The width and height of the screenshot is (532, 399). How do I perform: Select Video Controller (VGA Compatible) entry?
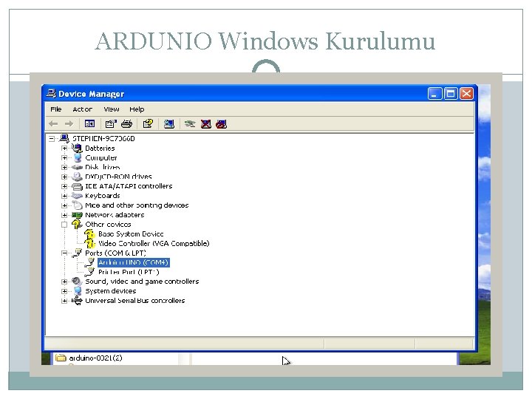coord(154,243)
